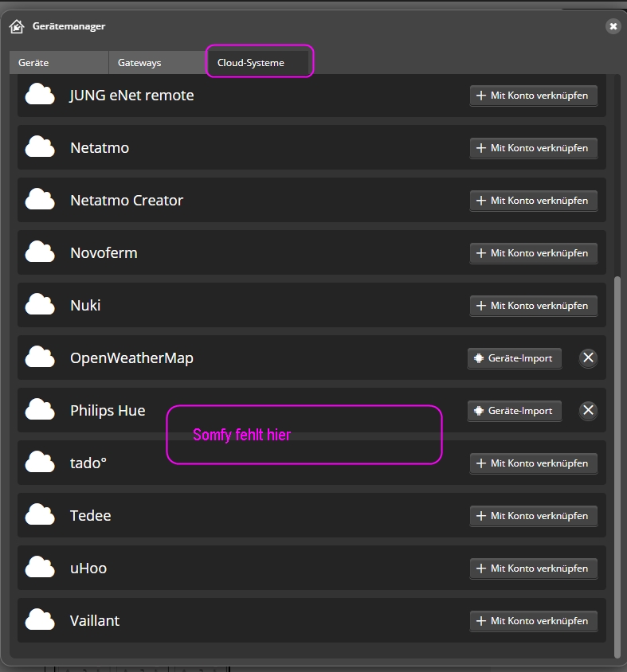Link account for Nuki

click(534, 306)
